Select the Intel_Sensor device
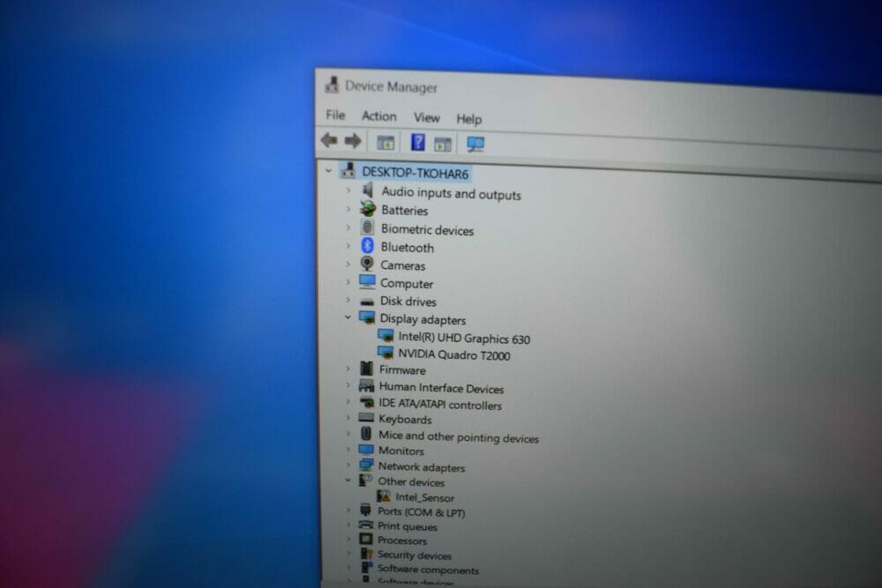 pos(425,497)
